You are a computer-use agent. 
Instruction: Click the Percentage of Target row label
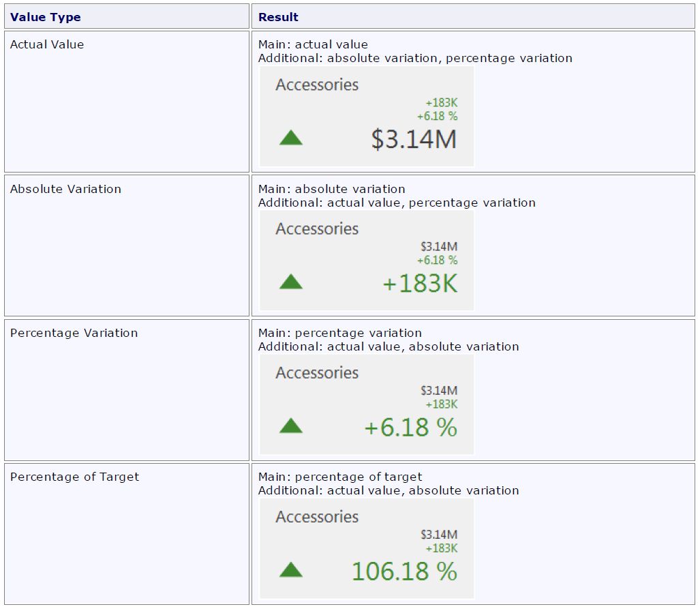click(x=74, y=477)
